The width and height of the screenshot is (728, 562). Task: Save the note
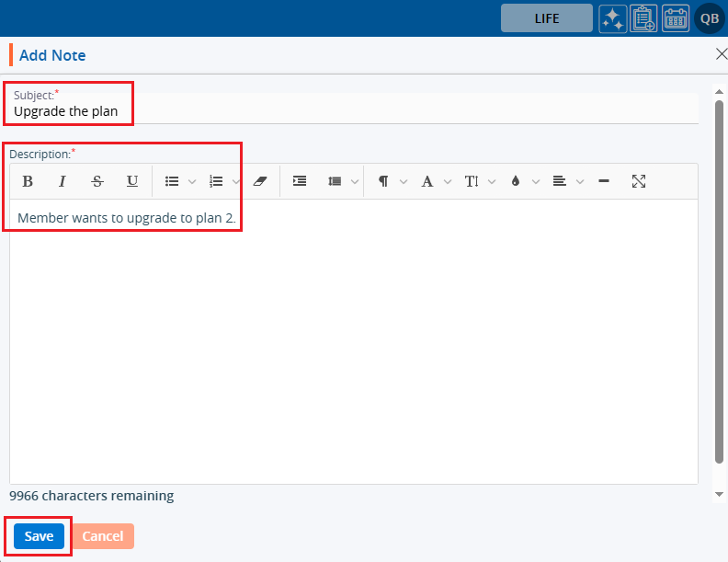click(39, 536)
